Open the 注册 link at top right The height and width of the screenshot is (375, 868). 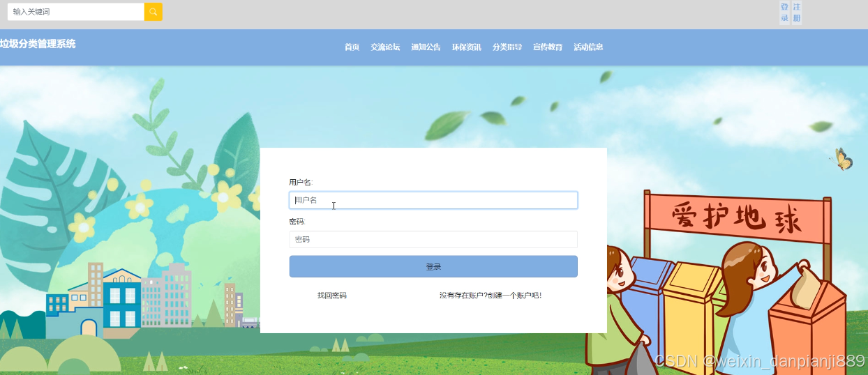[x=797, y=13]
